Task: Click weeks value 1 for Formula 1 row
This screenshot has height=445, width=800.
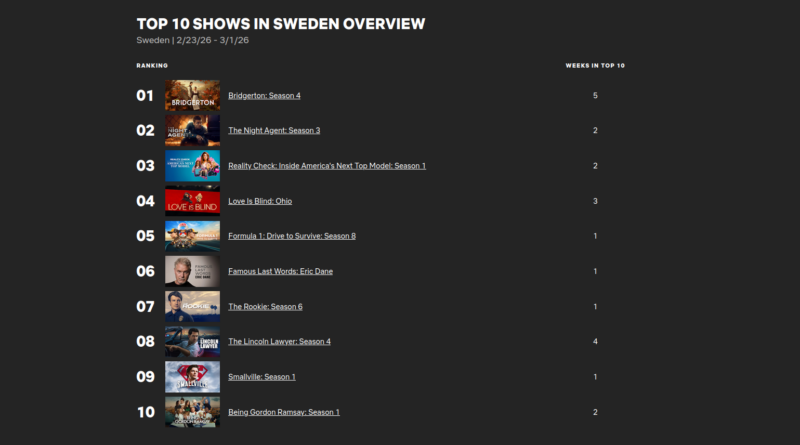Action: coord(595,236)
